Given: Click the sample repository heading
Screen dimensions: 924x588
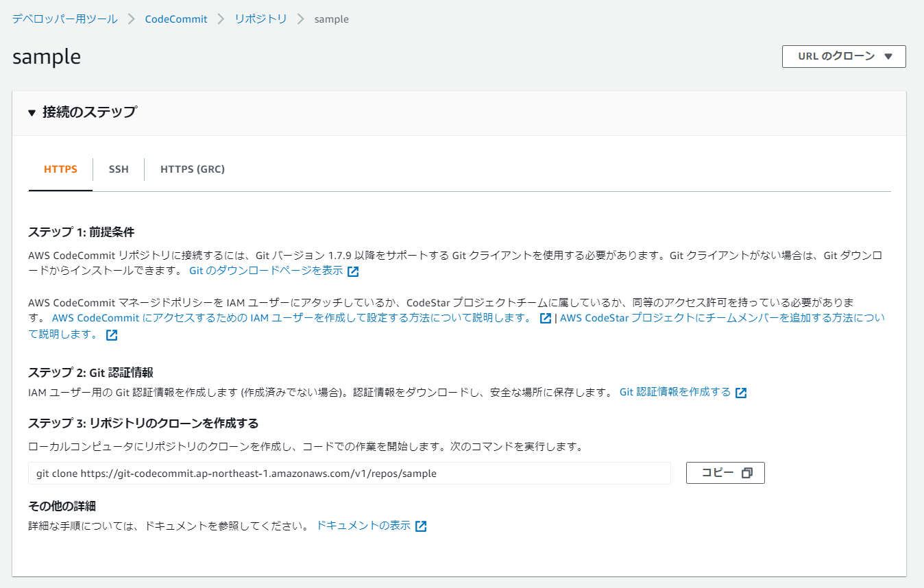Looking at the screenshot, I should click(47, 57).
